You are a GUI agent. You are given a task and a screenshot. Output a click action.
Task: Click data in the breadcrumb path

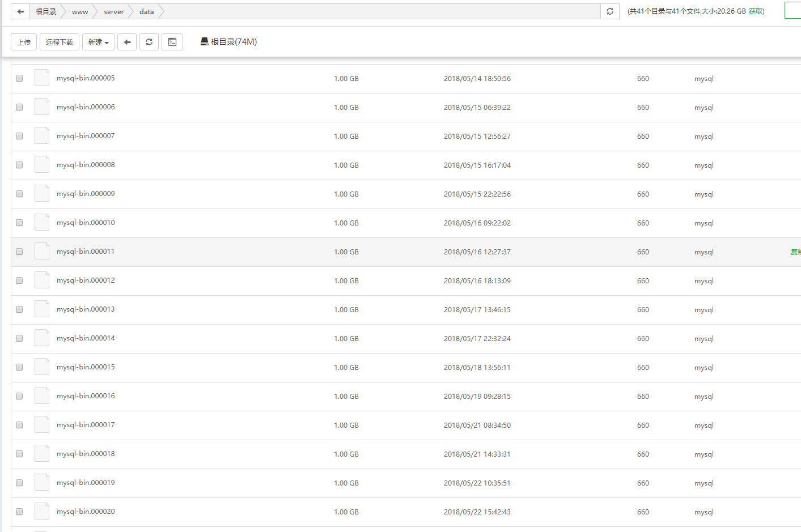tap(147, 11)
